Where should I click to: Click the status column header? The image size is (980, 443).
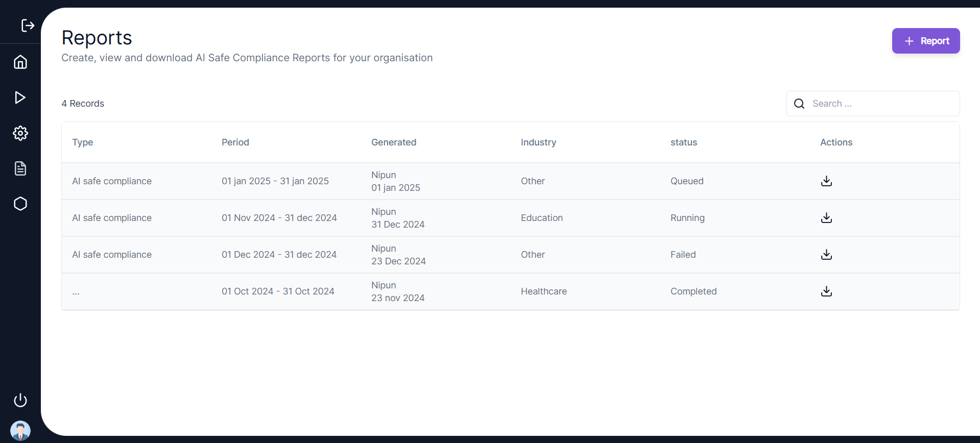[x=683, y=142]
